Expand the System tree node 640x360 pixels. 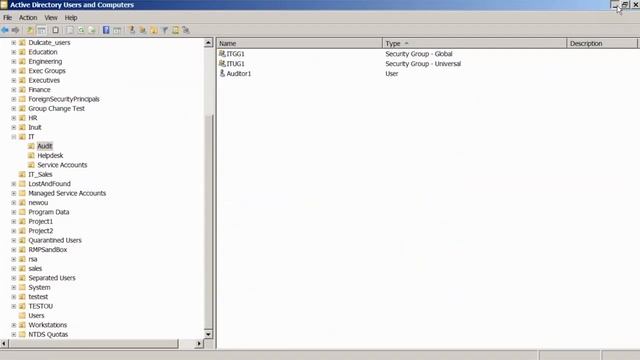point(14,287)
